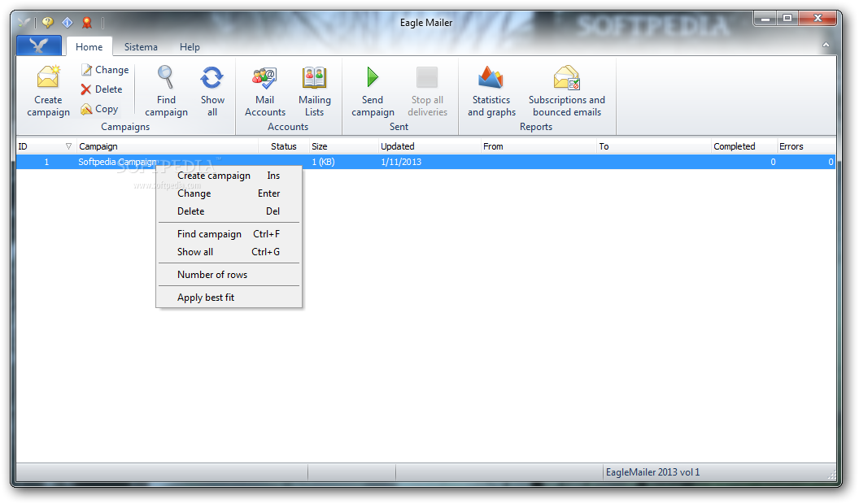Click the 1/11/2013 updated date cell
The image size is (859, 504).
point(401,162)
